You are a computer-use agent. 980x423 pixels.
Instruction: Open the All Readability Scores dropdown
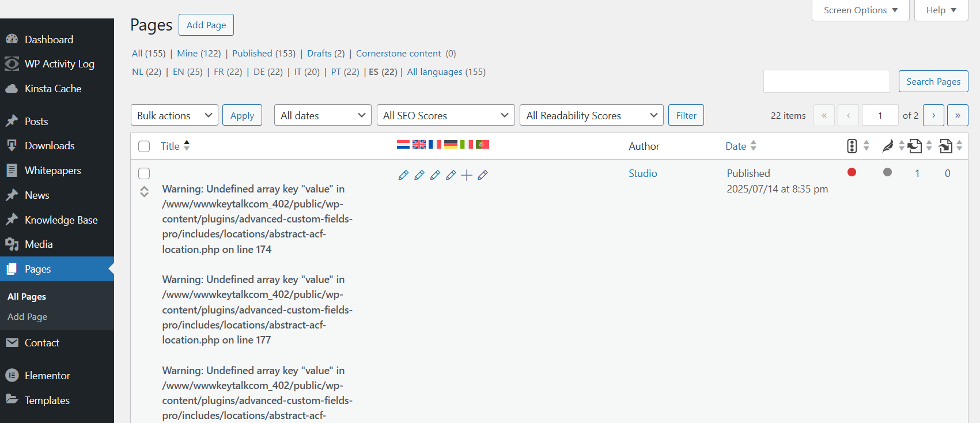pos(592,115)
